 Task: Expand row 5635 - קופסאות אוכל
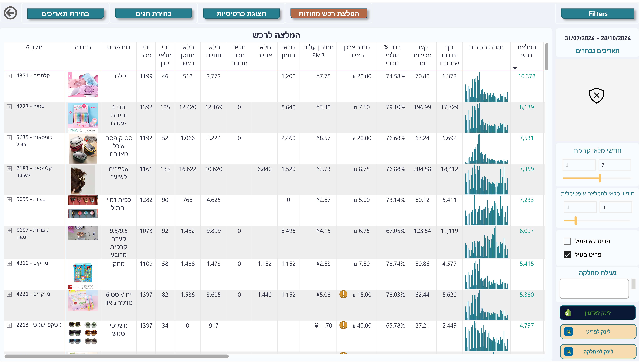pos(9,138)
